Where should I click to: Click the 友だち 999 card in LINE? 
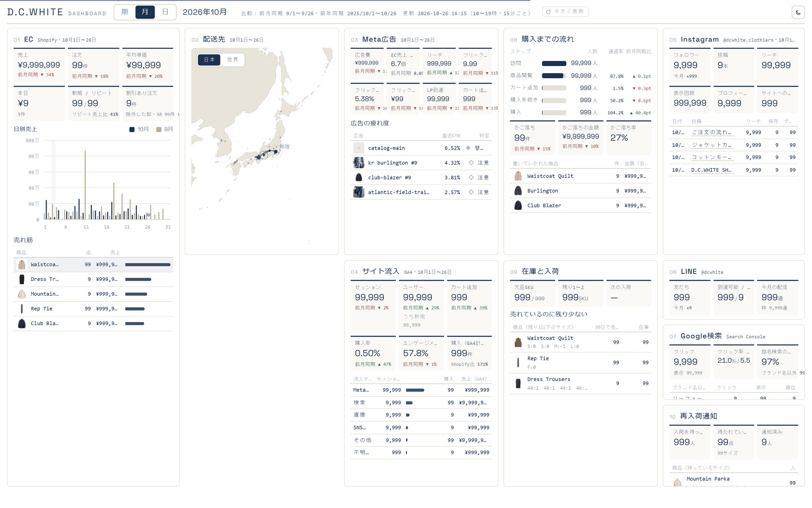690,297
